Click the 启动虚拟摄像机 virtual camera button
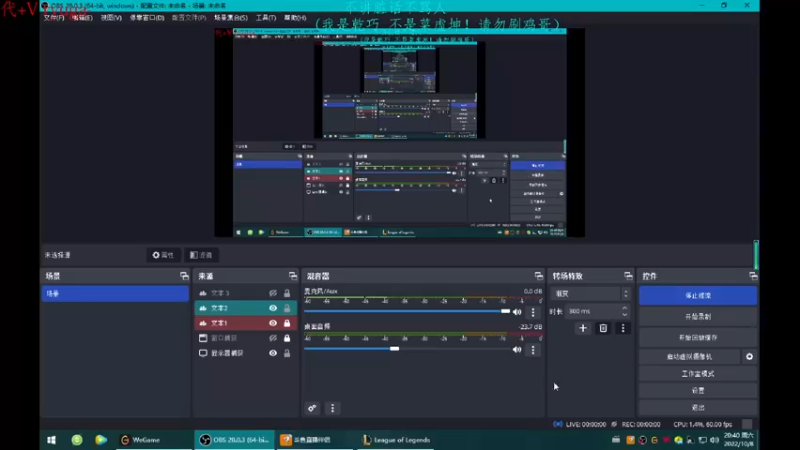This screenshot has width=800, height=450. click(689, 357)
